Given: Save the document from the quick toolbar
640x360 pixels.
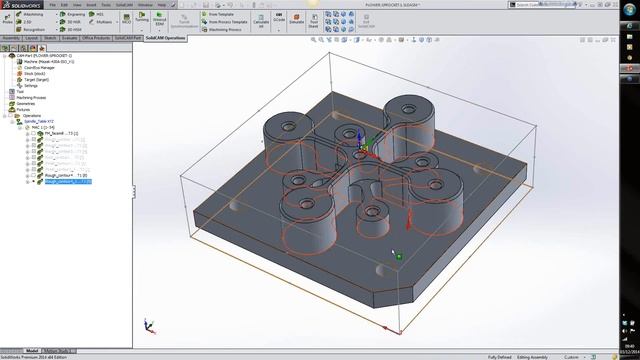Looking at the screenshot, I should [206, 5].
